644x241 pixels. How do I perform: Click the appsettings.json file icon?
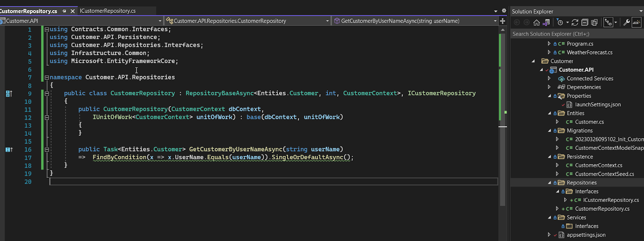coord(561,235)
